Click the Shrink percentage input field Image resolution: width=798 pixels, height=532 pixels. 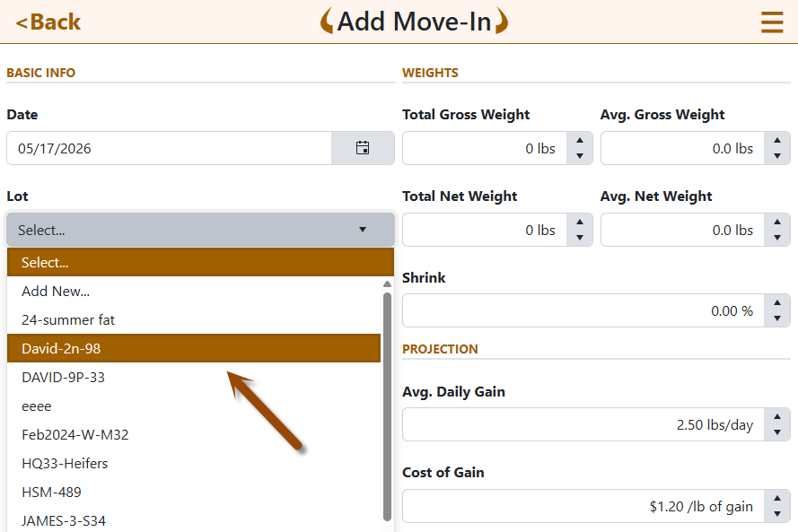(583, 310)
